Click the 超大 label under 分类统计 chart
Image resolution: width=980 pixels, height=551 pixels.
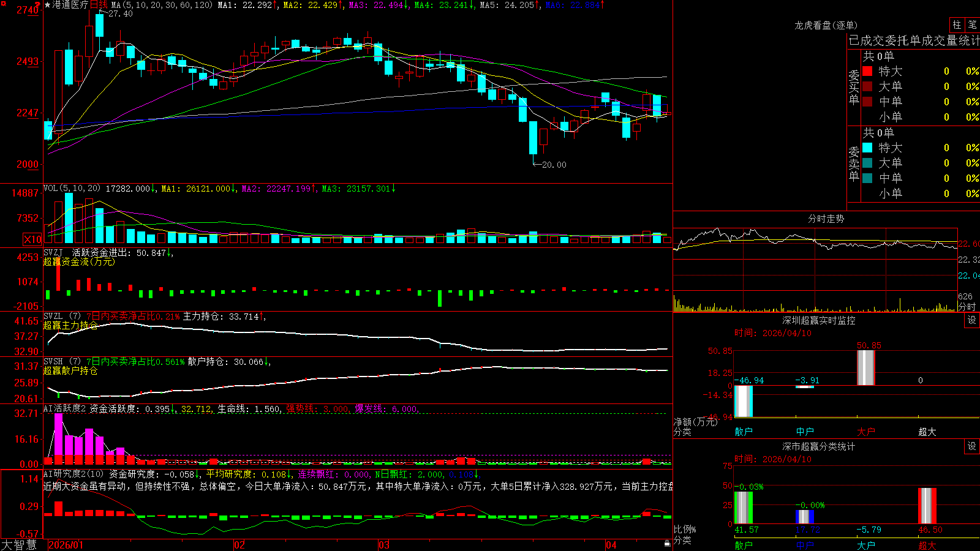tap(927, 545)
